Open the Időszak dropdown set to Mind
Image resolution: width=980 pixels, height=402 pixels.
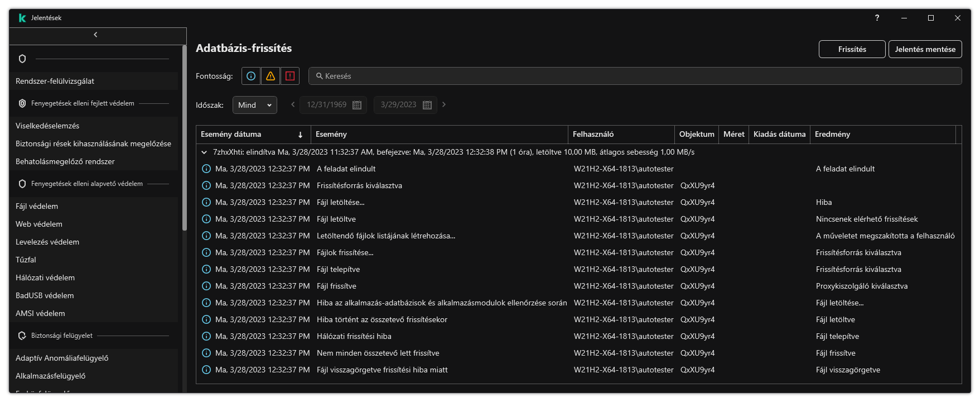click(x=254, y=105)
